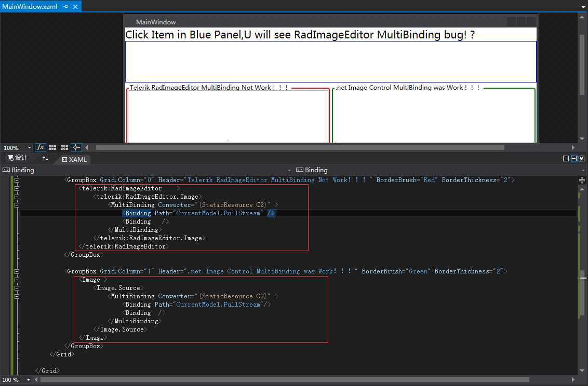Switch to horizontal split layout
Screen dimensions: 588x386
pyautogui.click(x=574, y=159)
